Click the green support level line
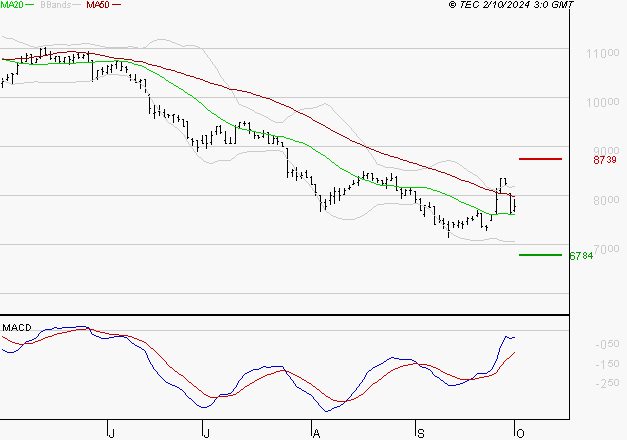Screen dimensions: 627x440 tap(540, 255)
